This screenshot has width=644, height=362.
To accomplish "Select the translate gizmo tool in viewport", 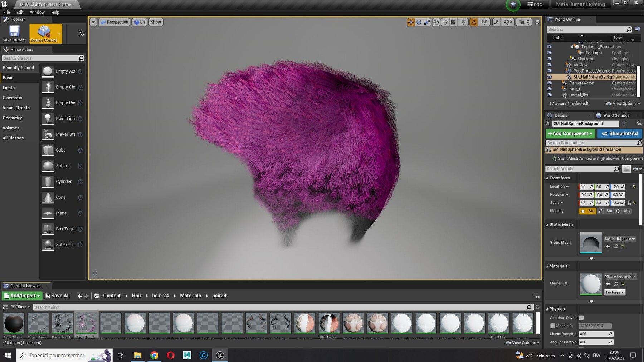I will tap(410, 22).
